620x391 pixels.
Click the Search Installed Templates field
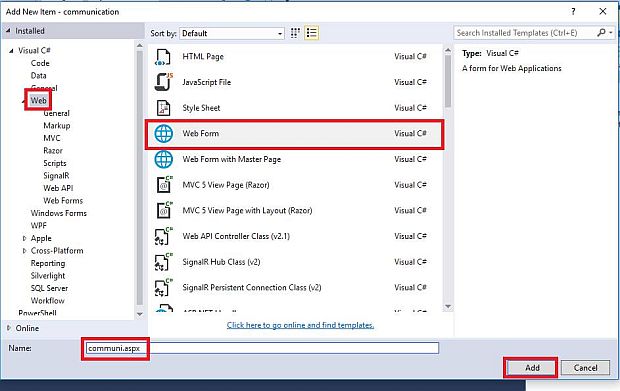tap(525, 32)
